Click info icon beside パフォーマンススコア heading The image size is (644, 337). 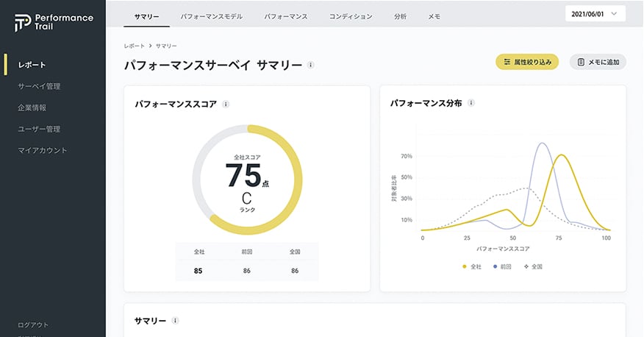tap(226, 104)
